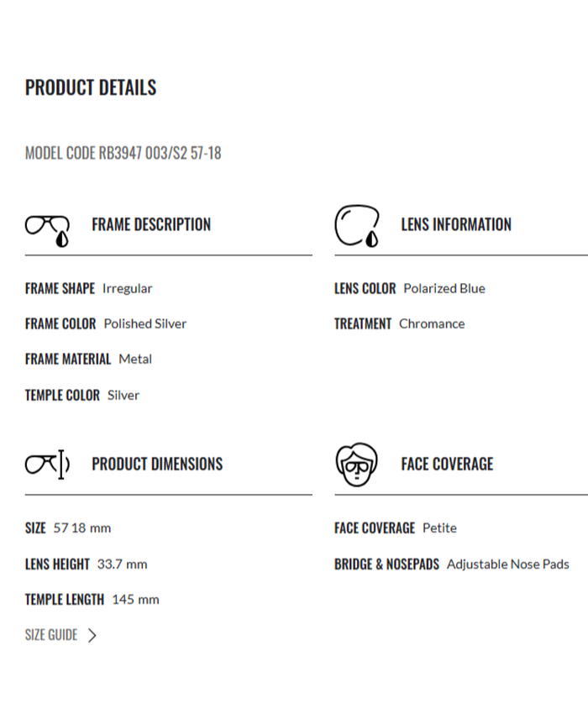Click the 33.7 mm lens height value
The width and height of the screenshot is (588, 714).
122,564
